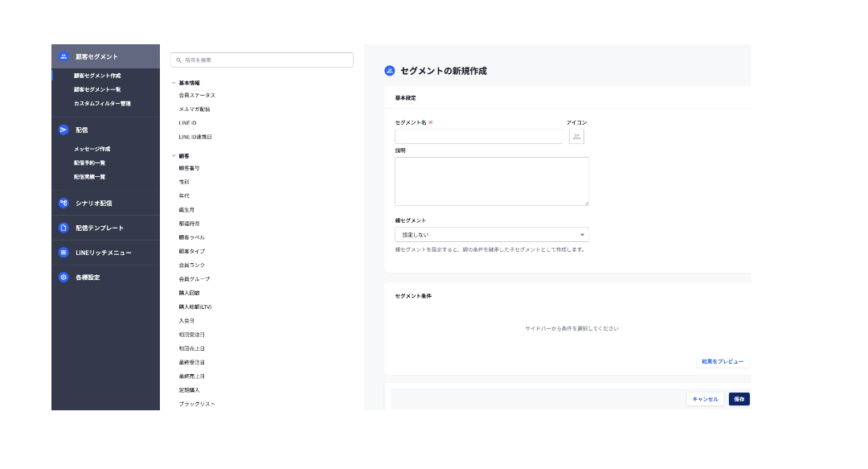Collapse the 顧客 section chevron

174,155
